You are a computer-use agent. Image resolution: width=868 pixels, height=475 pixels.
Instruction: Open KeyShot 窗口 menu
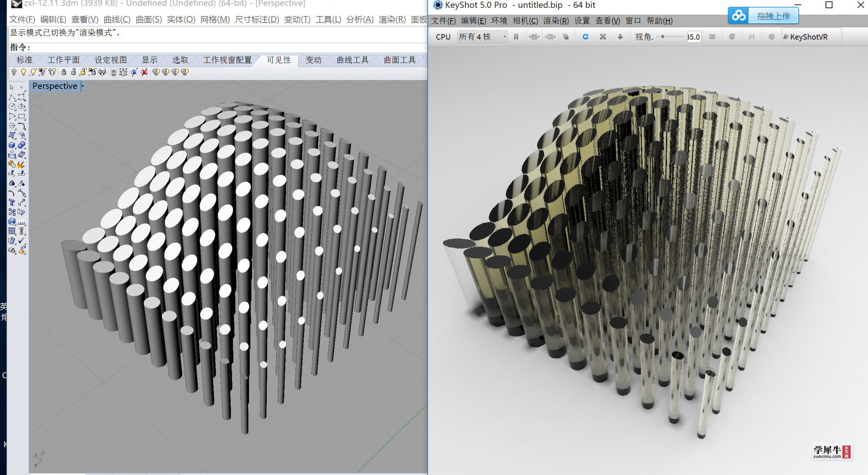click(633, 21)
